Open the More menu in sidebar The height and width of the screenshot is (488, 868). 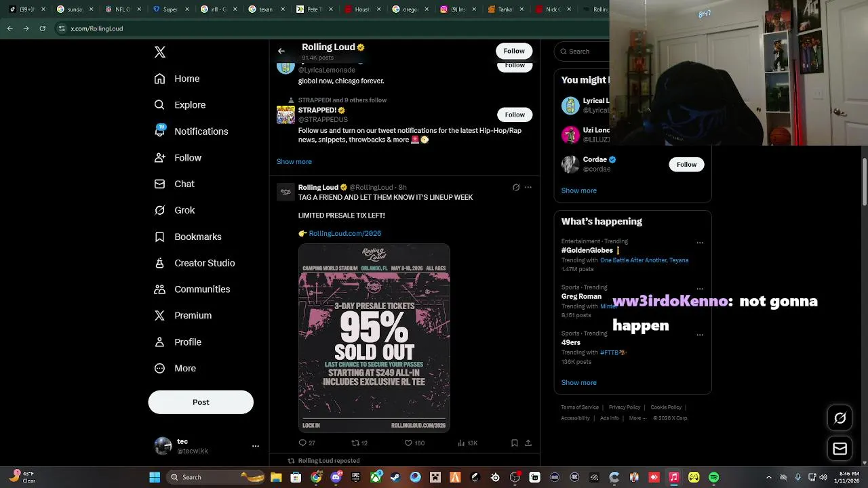(175, 368)
